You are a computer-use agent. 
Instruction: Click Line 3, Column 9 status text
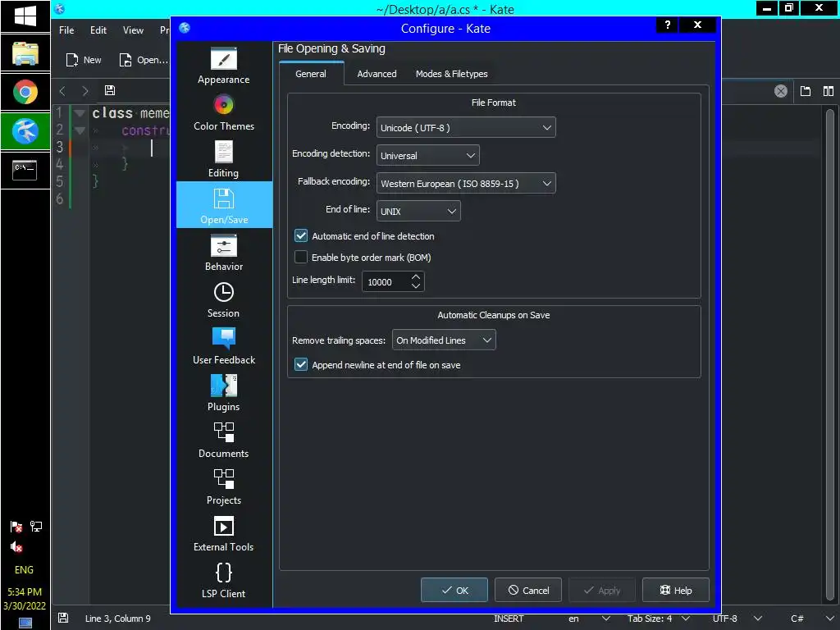coord(118,619)
